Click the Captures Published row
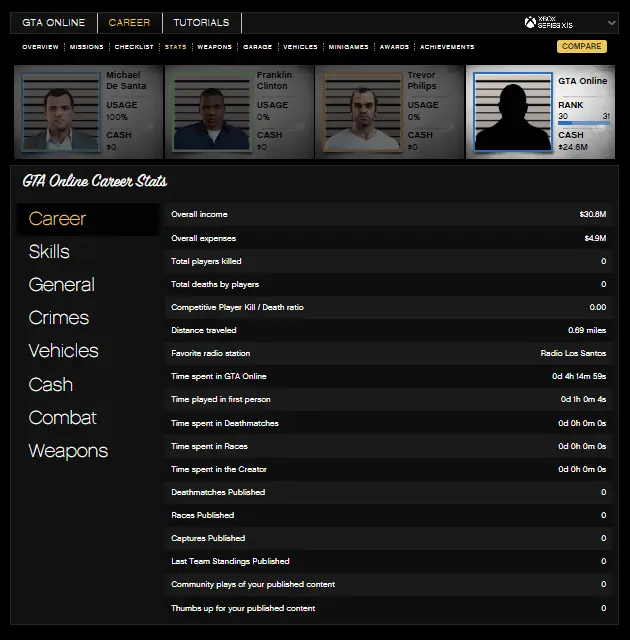The image size is (630, 640). [x=389, y=538]
